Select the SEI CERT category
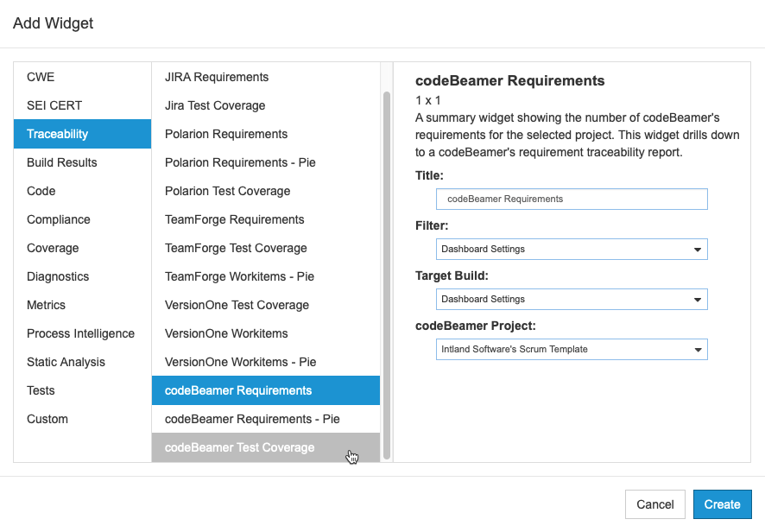 click(x=82, y=105)
